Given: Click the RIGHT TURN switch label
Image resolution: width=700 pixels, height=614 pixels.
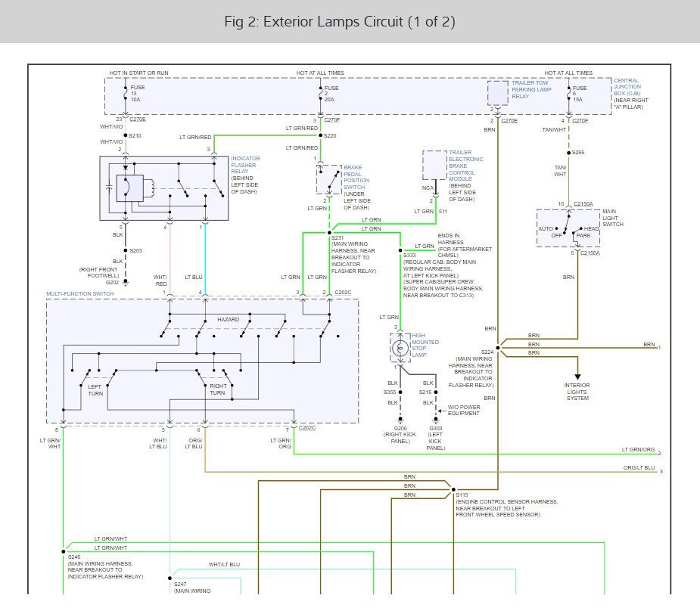Looking at the screenshot, I should [218, 389].
